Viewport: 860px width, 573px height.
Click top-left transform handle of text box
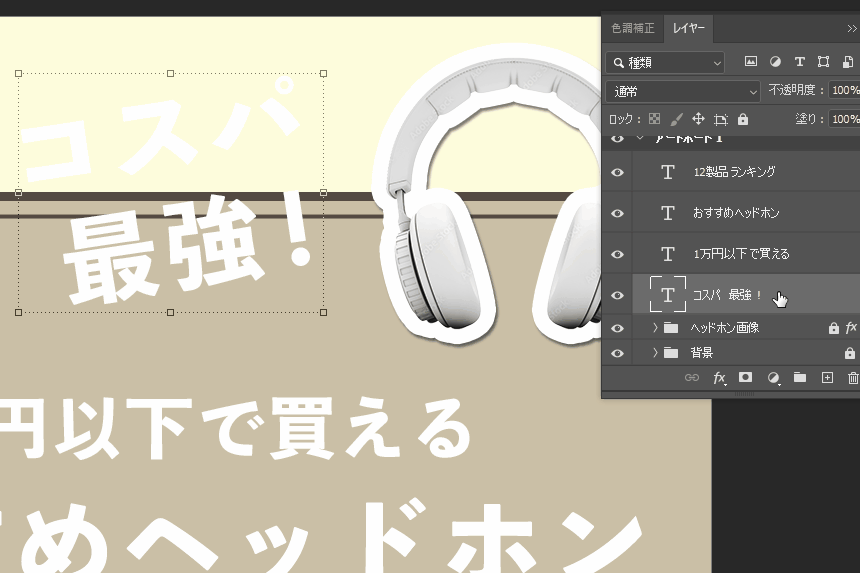click(x=19, y=73)
